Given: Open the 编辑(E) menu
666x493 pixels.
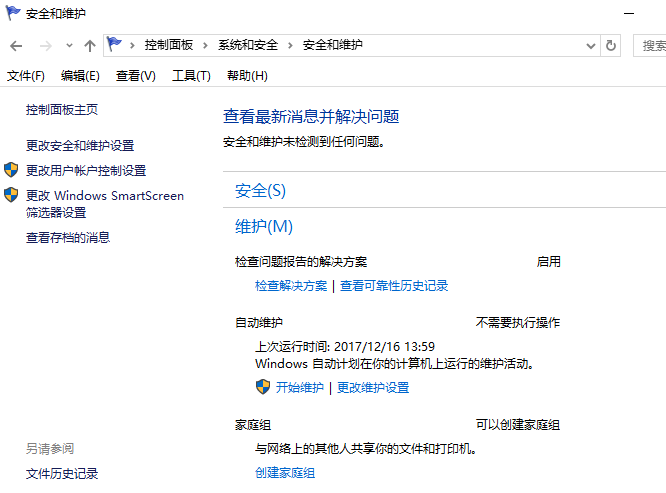Looking at the screenshot, I should 80,76.
